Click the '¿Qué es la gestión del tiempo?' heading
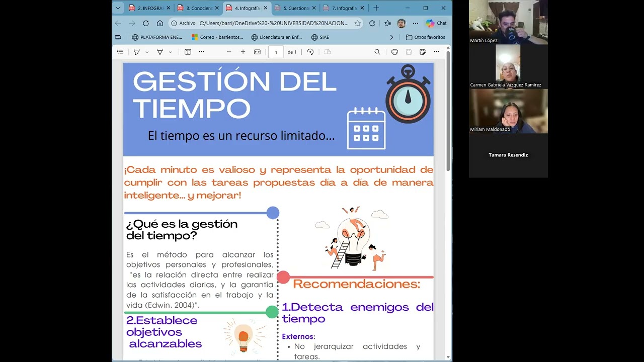 (182, 229)
